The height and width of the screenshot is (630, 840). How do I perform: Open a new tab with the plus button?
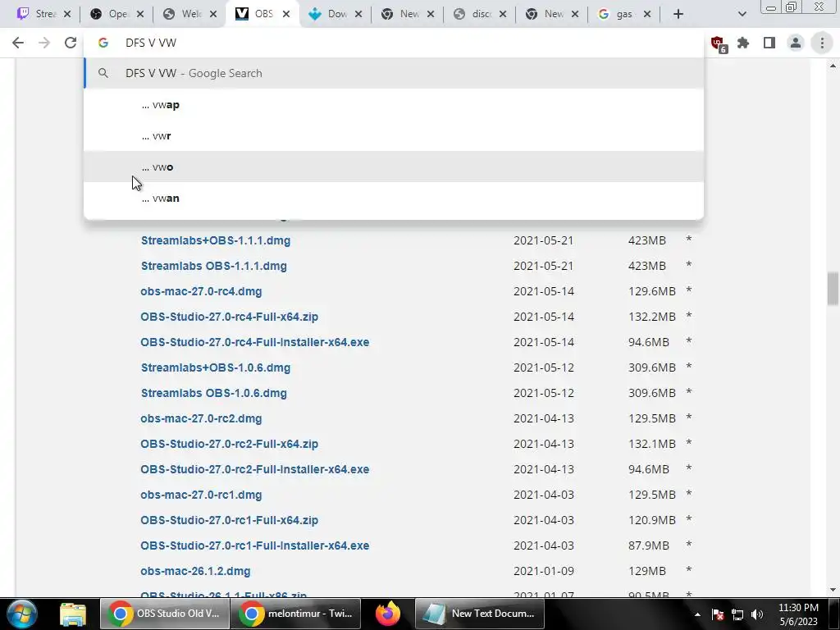[x=678, y=14]
